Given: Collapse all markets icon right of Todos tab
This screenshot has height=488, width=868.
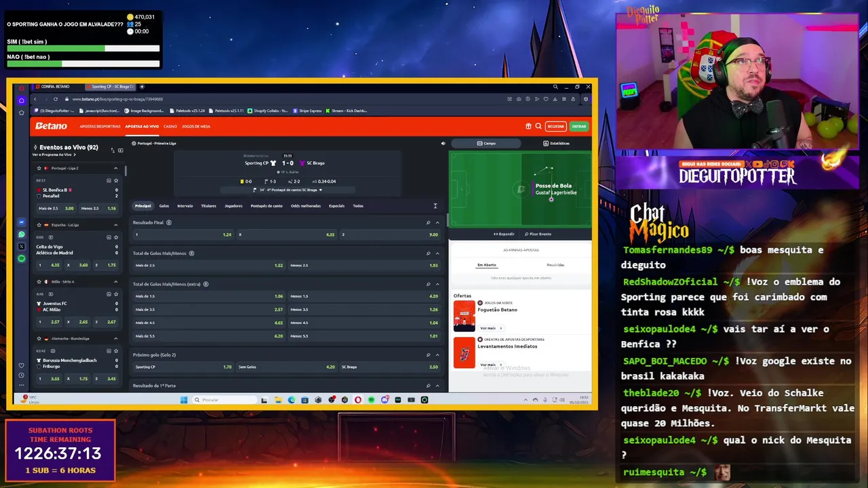Looking at the screenshot, I should 435,206.
